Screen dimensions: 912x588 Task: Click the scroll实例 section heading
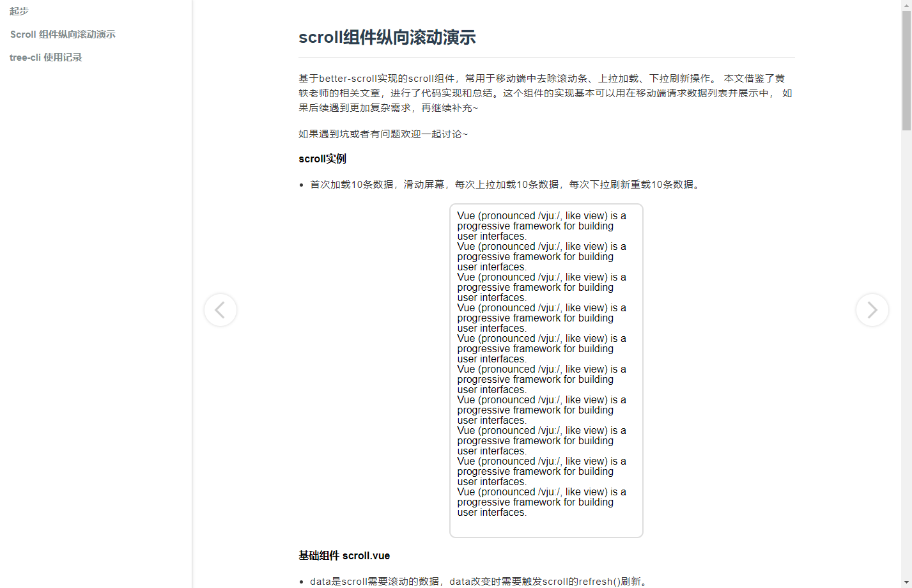coord(322,158)
